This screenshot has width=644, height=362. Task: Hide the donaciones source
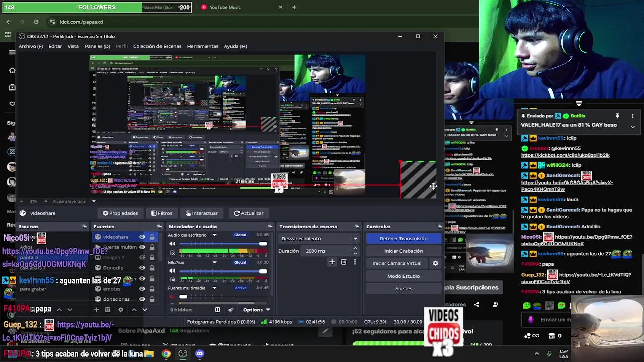coord(142,299)
